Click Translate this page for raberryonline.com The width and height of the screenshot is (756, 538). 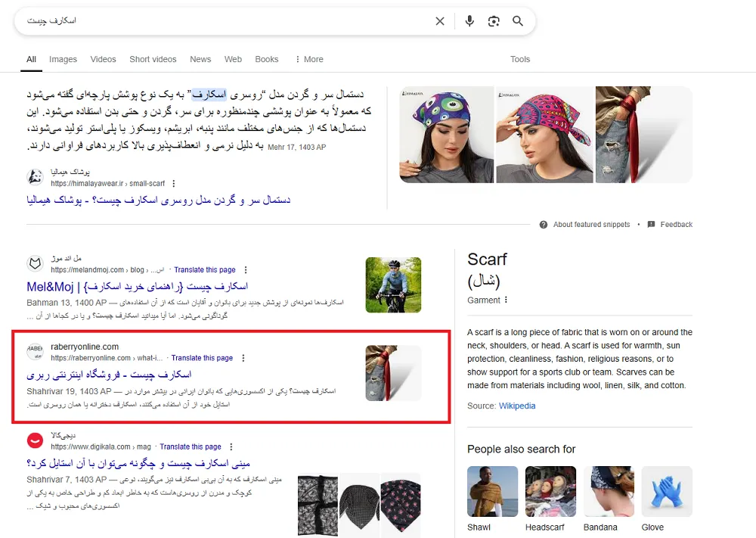(202, 358)
